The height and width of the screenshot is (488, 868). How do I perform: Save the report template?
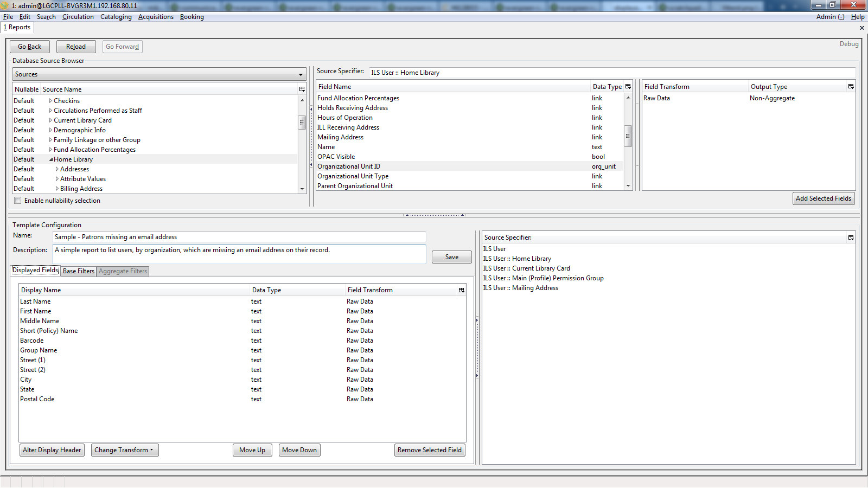(x=451, y=257)
